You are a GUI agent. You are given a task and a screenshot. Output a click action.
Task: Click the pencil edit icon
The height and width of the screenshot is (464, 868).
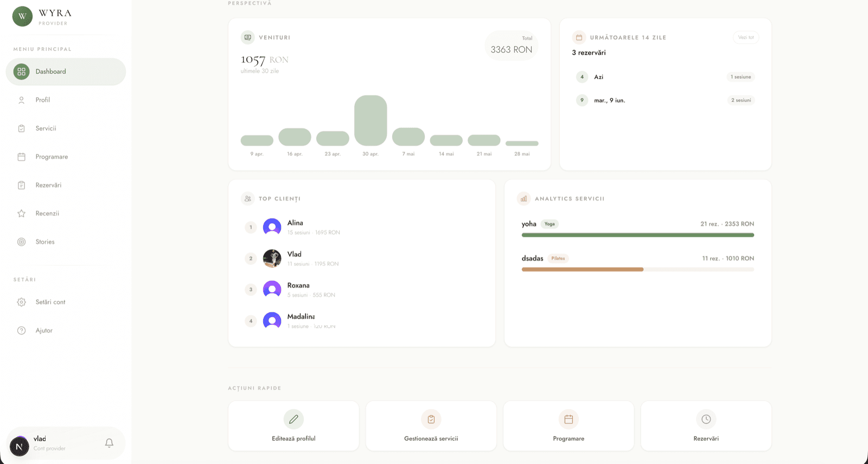293,419
